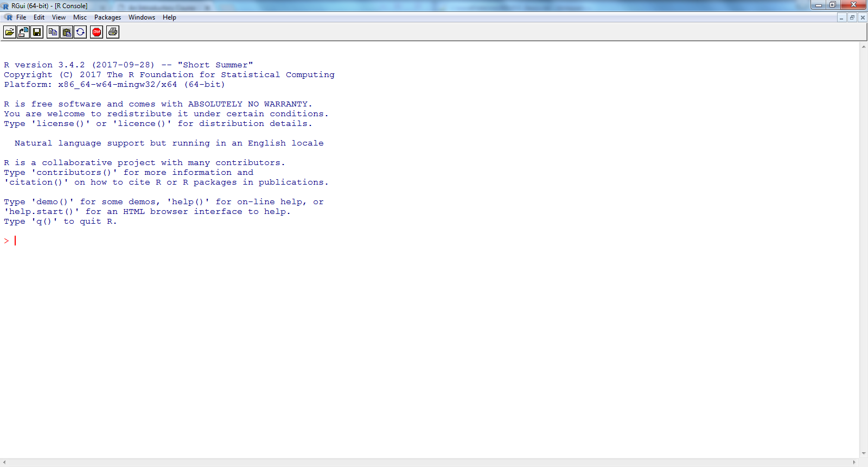Click the "Type 'contributors()'" line

[129, 173]
